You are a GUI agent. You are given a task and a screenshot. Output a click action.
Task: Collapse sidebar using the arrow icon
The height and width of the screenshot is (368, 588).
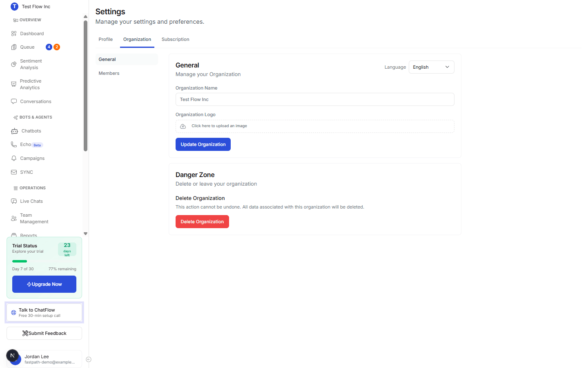click(89, 359)
